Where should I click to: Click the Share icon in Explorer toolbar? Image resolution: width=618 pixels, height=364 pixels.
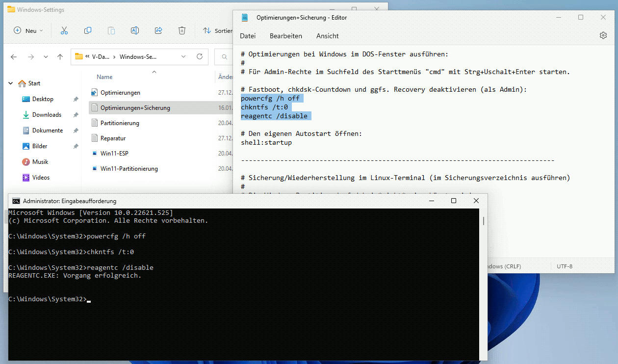(158, 30)
